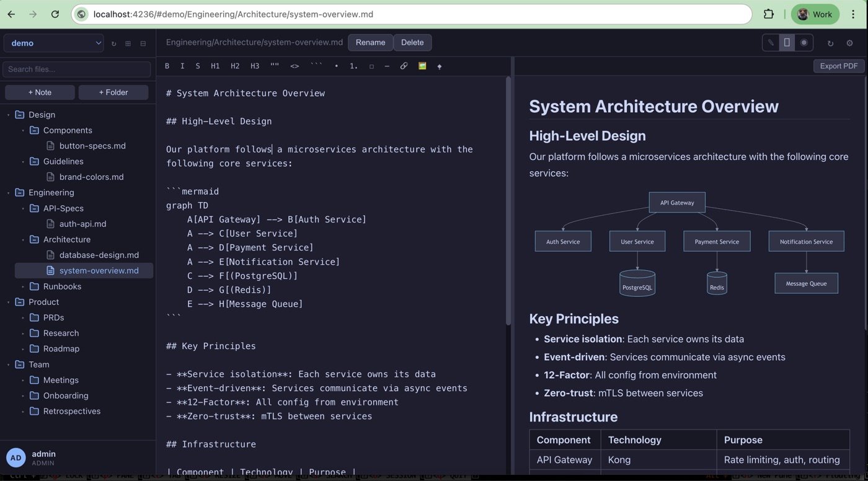Insert a numbered list with the 1. button
Viewport: 868px width, 481px height.
point(353,66)
